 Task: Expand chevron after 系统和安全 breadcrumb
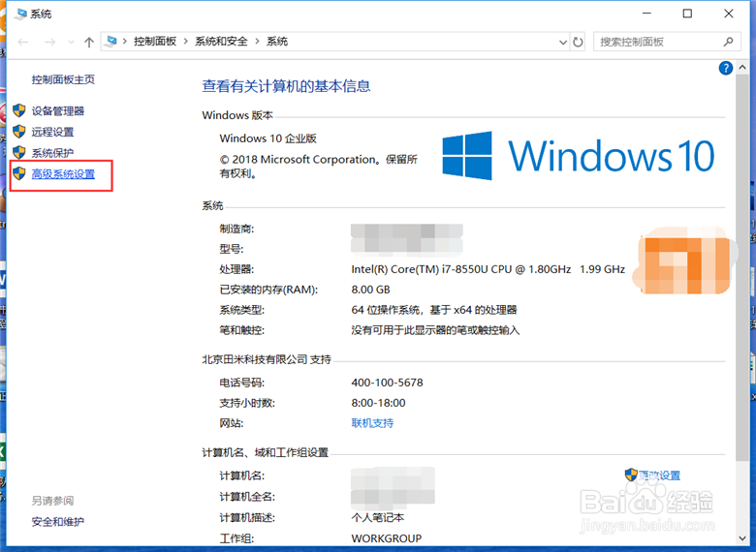pyautogui.click(x=257, y=42)
